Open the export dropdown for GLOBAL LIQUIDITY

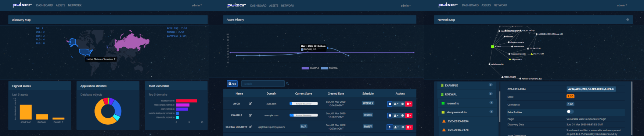(x=396, y=127)
